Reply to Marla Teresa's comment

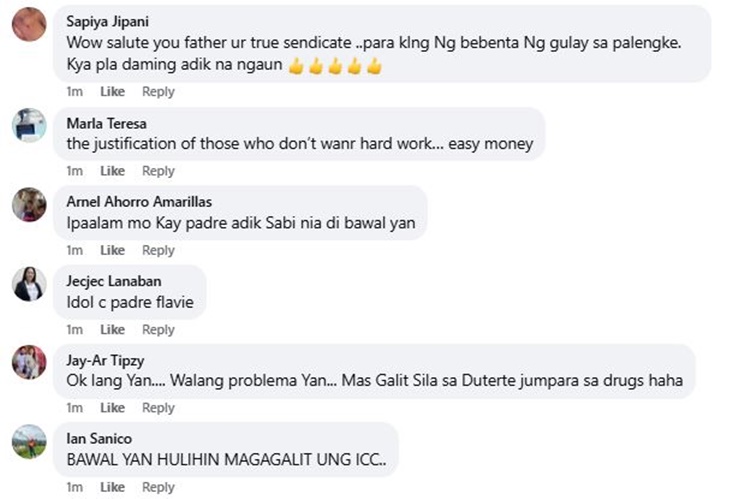coord(158,171)
